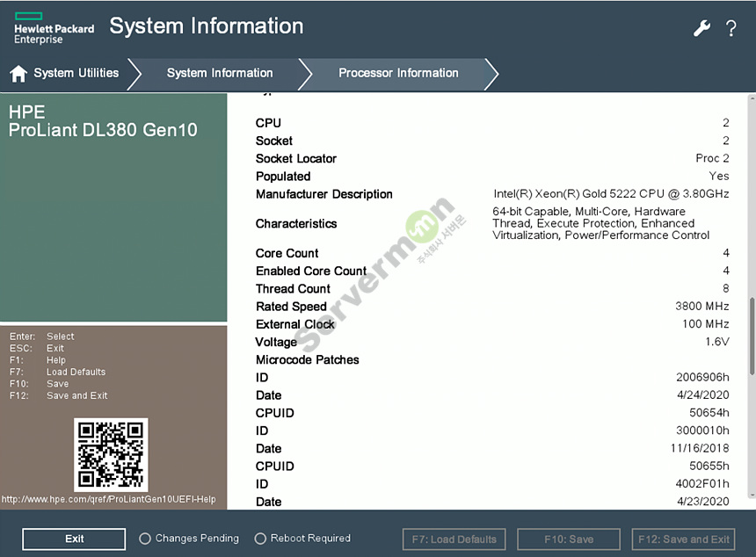Click the 100 MHz value
The width and height of the screenshot is (756, 557).
click(x=705, y=324)
